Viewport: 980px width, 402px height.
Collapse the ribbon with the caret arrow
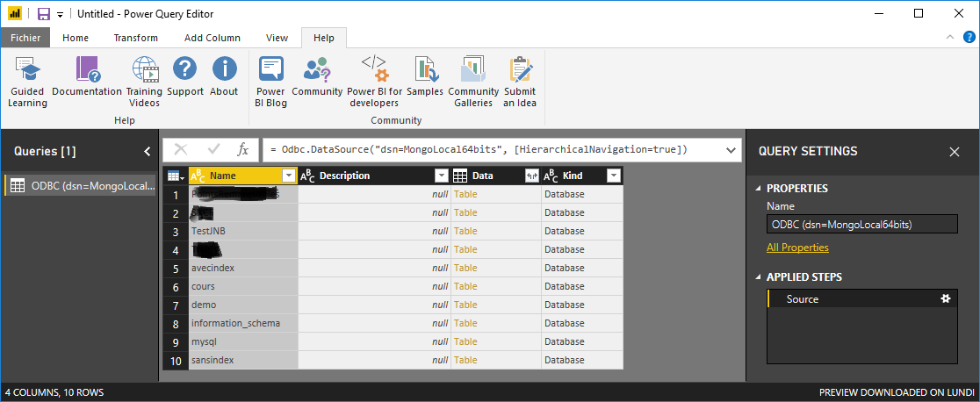point(951,38)
